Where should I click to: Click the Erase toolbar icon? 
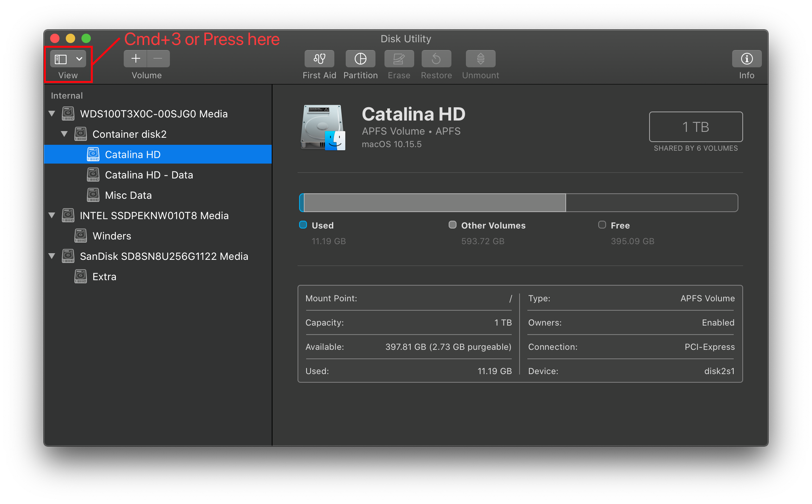tap(399, 59)
